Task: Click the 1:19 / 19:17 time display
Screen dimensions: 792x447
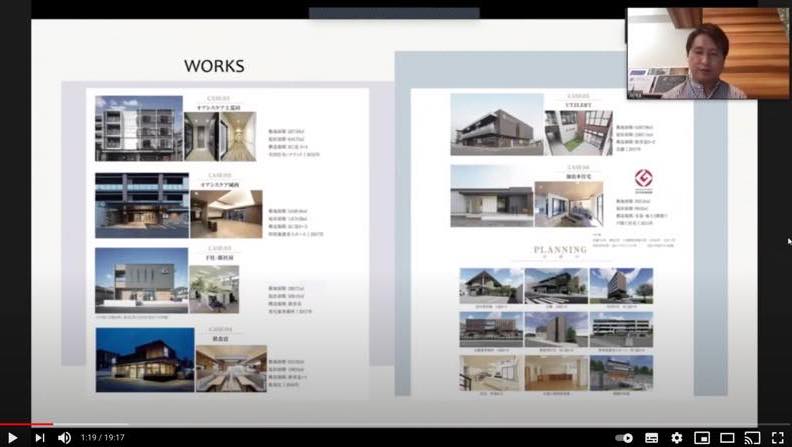Action: coord(104,437)
